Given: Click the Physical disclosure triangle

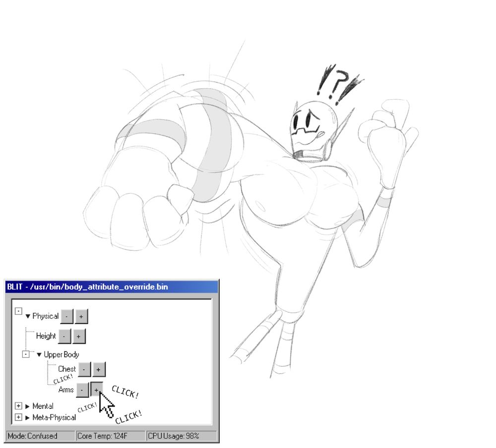Looking at the screenshot, I should pos(28,316).
